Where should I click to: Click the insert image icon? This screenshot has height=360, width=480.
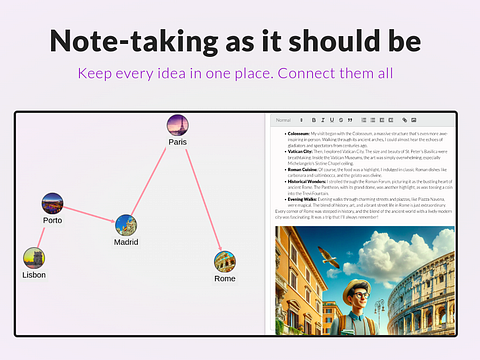(414, 120)
